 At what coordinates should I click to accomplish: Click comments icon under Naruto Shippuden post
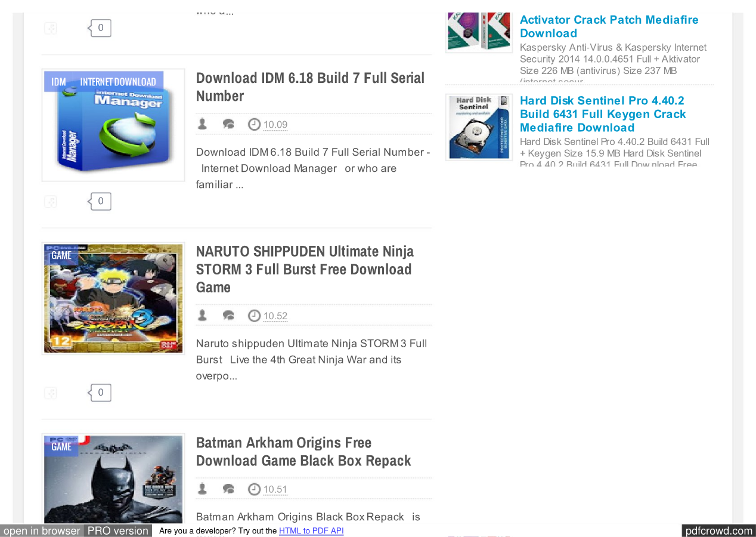click(228, 316)
